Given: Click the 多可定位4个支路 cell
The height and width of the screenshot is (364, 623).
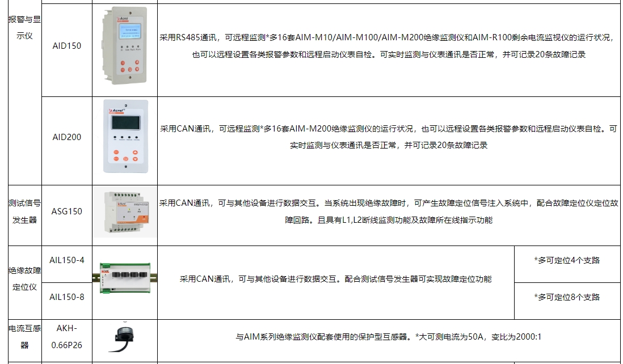Looking at the screenshot, I should 567,260.
